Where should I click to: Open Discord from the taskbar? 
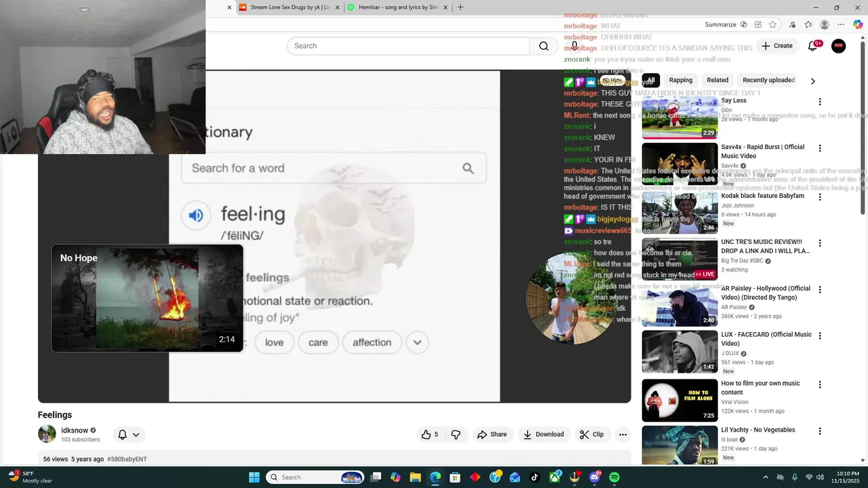(x=595, y=477)
